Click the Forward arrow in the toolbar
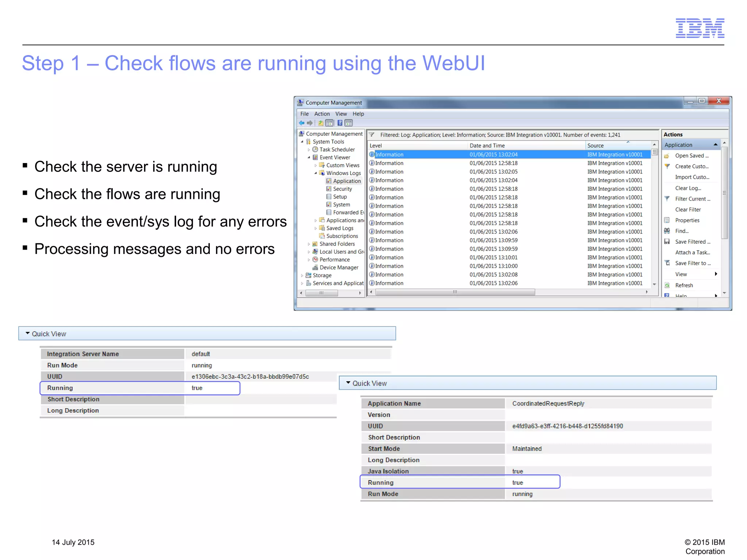Image resolution: width=747 pixels, height=560 pixels. (x=310, y=123)
